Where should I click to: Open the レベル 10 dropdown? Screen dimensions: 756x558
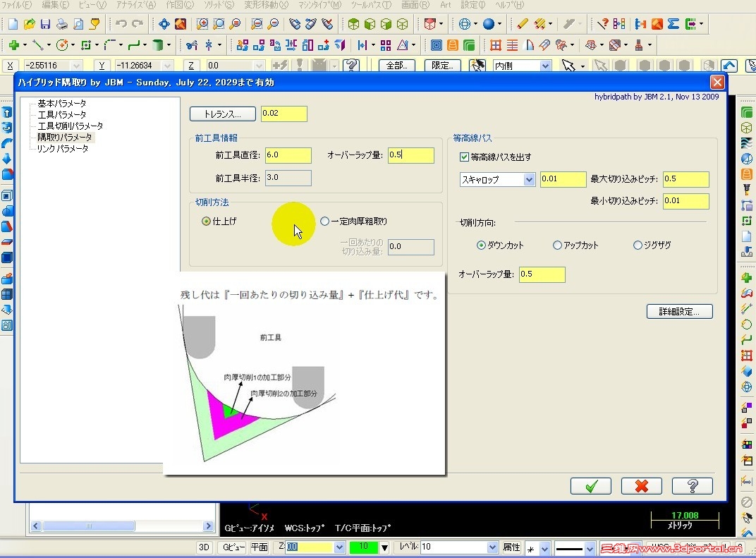point(492,547)
